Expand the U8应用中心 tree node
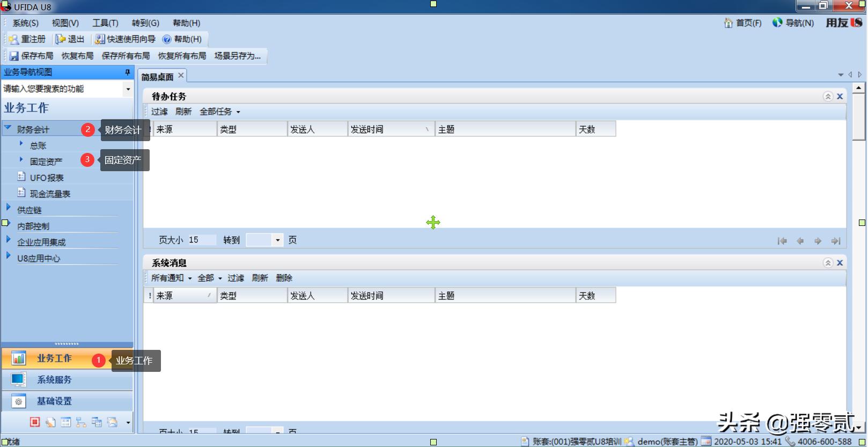The image size is (868, 447). coord(8,255)
